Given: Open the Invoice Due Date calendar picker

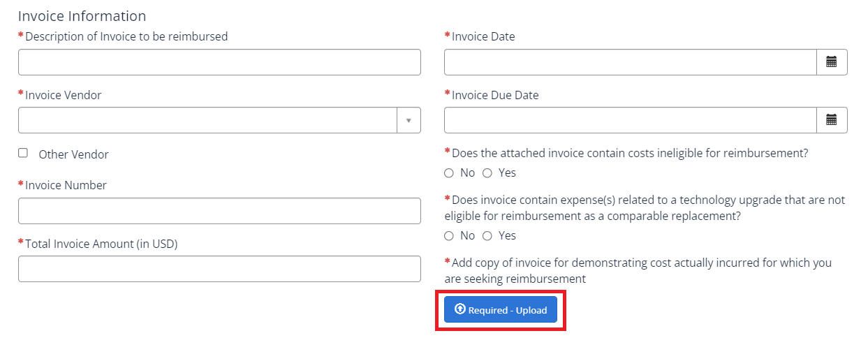Looking at the screenshot, I should tap(831, 120).
